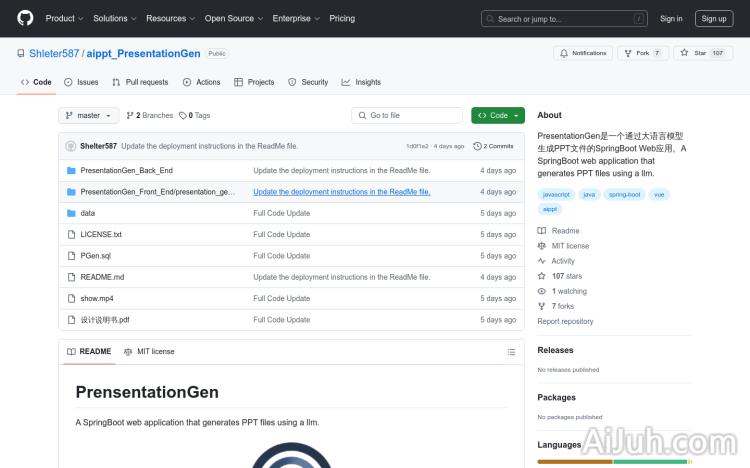Expand the green Code dropdown button
This screenshot has height=468, width=750.
(497, 115)
